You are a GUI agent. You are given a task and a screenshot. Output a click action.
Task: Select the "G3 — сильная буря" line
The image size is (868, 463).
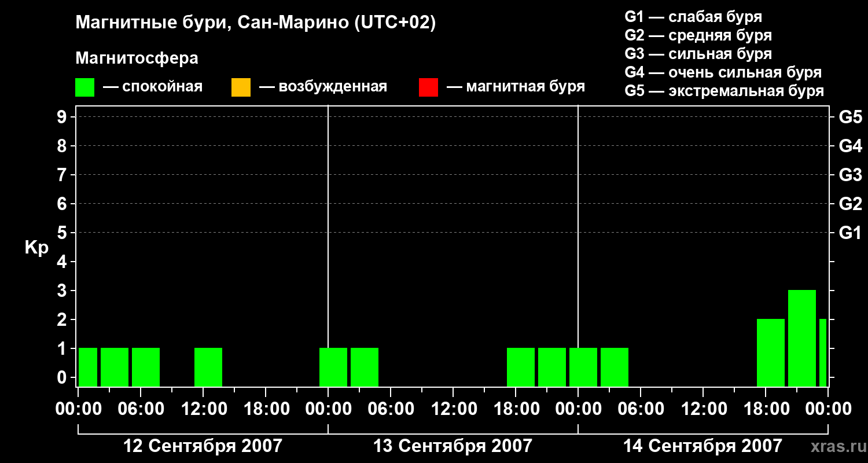pyautogui.click(x=698, y=54)
